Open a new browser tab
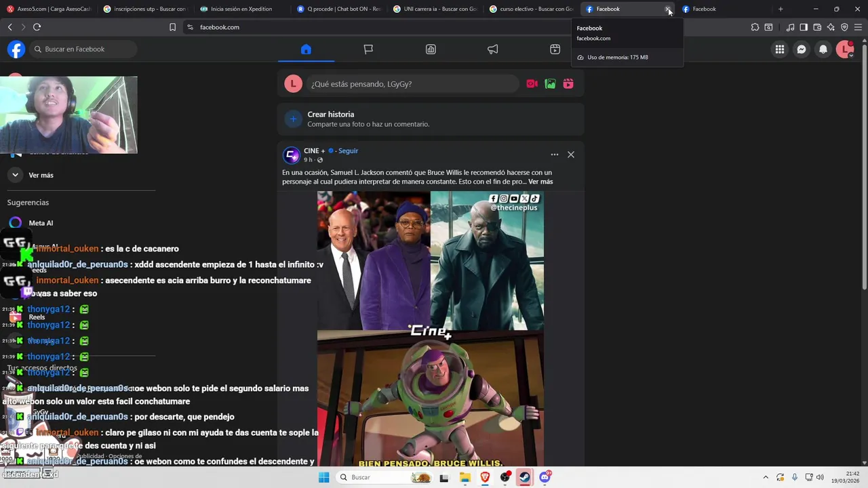This screenshot has width=868, height=488. coord(781,9)
